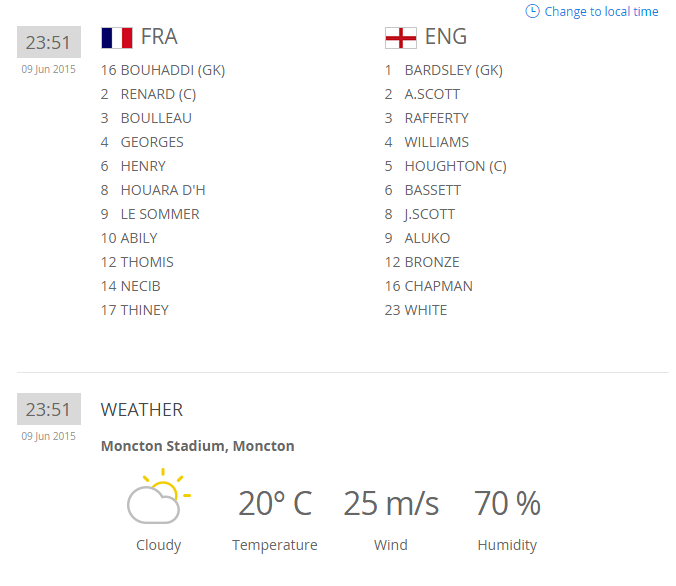Click the 20° C temperature reading
676x586 pixels.
pos(274,504)
